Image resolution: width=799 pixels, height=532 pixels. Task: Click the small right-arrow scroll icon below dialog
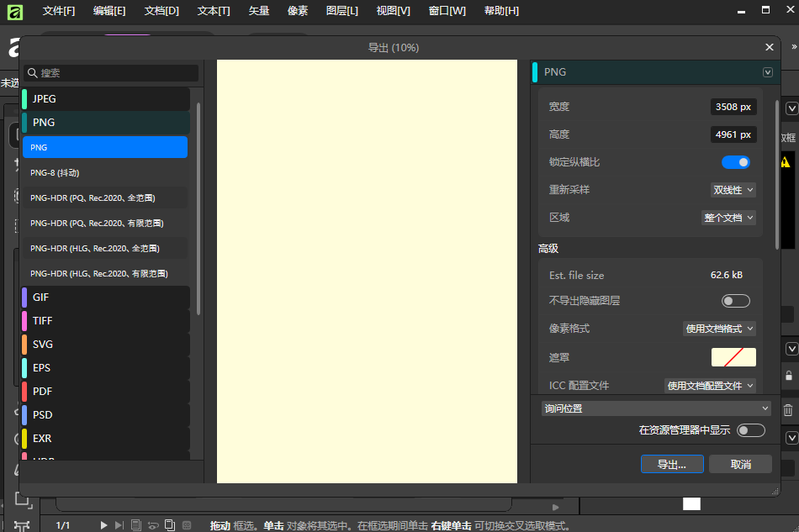tap(556, 507)
